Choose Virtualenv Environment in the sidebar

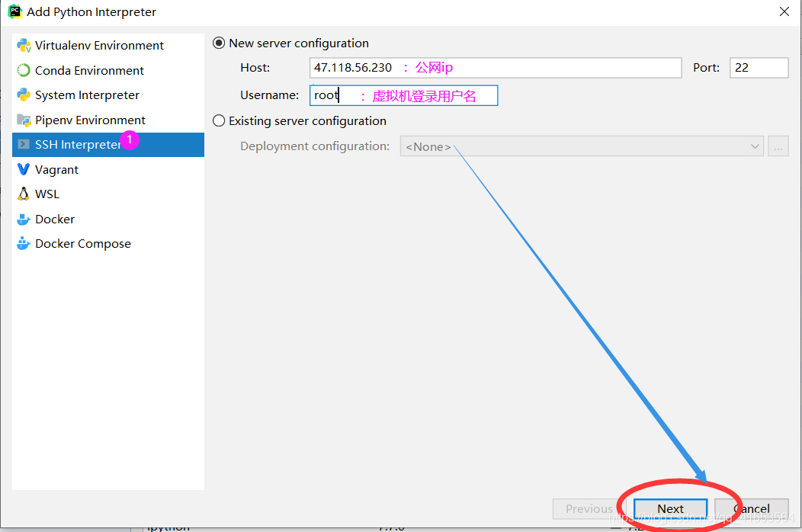pos(108,46)
